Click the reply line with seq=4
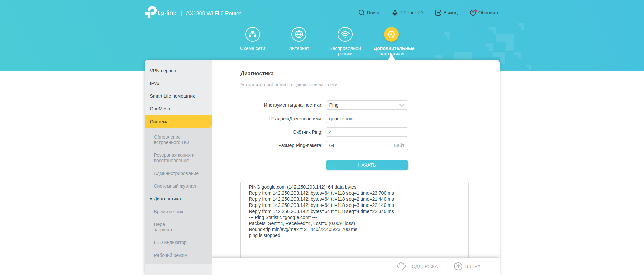 point(321,211)
